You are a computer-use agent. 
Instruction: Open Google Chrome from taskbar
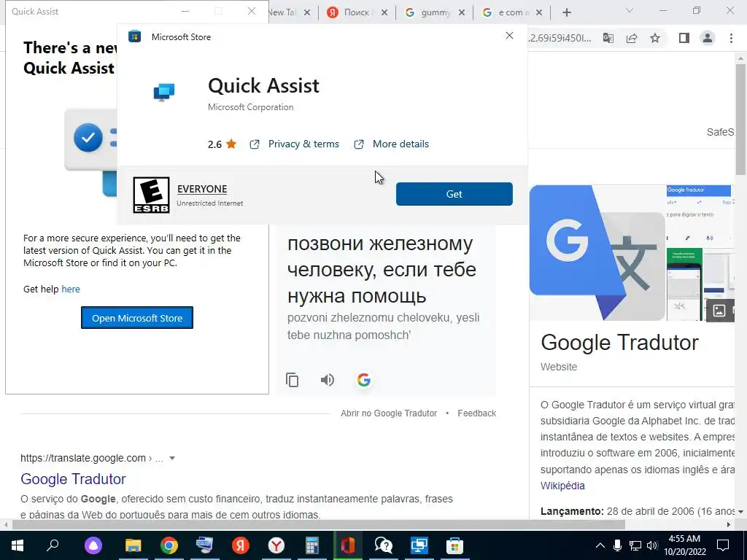(x=169, y=545)
